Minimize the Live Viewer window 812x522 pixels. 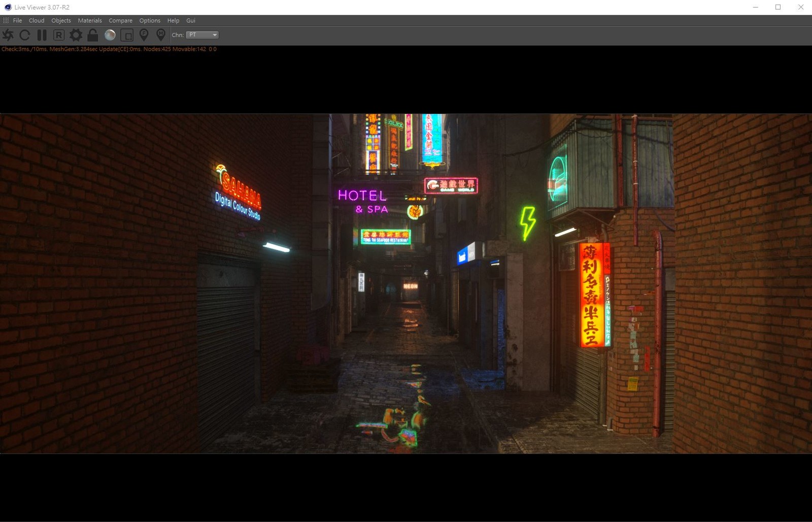point(755,7)
